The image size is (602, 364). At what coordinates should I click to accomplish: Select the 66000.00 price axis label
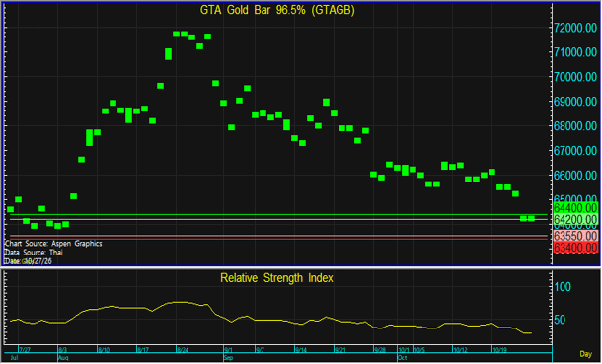pos(575,176)
